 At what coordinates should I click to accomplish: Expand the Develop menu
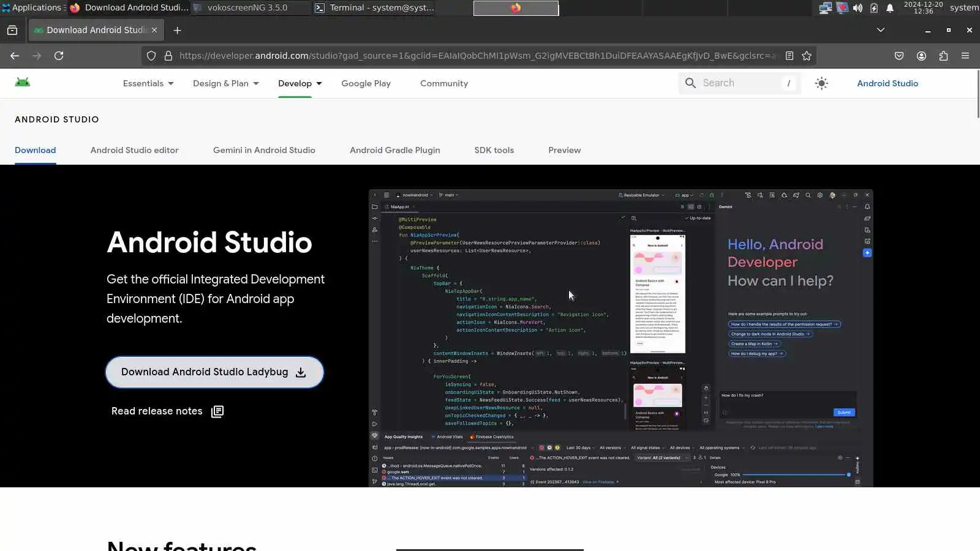(300, 83)
